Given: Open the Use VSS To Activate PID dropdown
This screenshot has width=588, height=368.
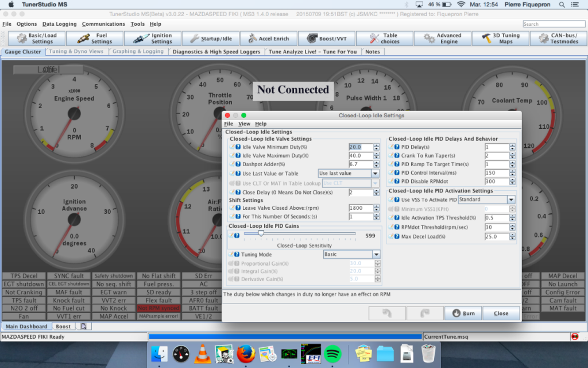Looking at the screenshot, I should (x=511, y=200).
